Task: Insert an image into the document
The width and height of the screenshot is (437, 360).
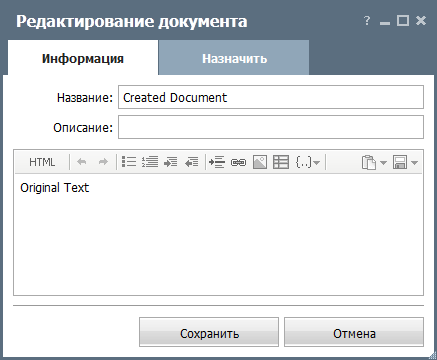Action: (260, 162)
